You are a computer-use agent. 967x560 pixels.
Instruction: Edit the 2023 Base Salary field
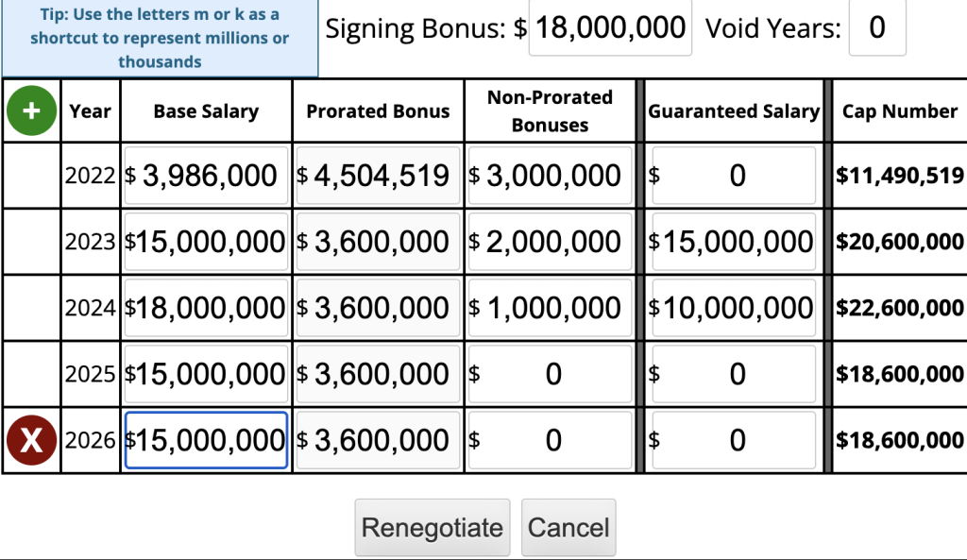(206, 242)
